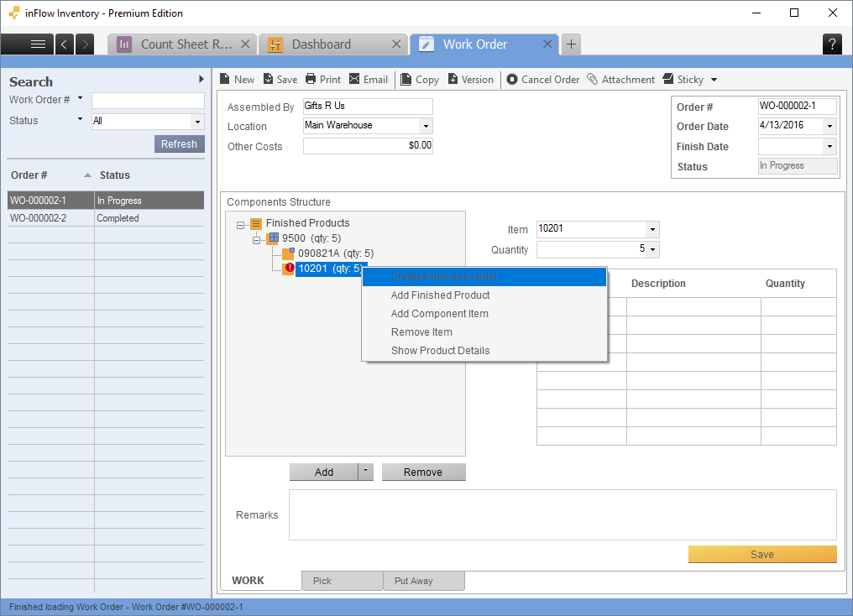The height and width of the screenshot is (616, 853).
Task: Click the Attachment paperclip icon
Action: click(592, 80)
